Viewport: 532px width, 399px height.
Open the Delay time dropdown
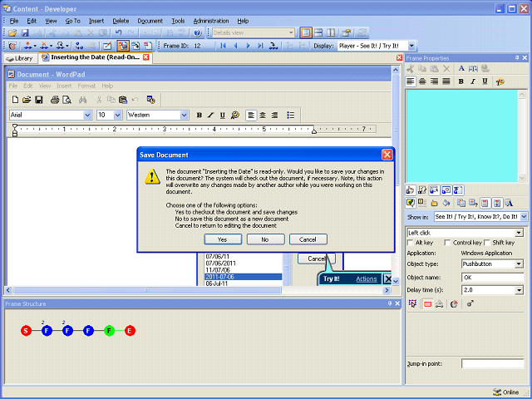[x=519, y=290]
